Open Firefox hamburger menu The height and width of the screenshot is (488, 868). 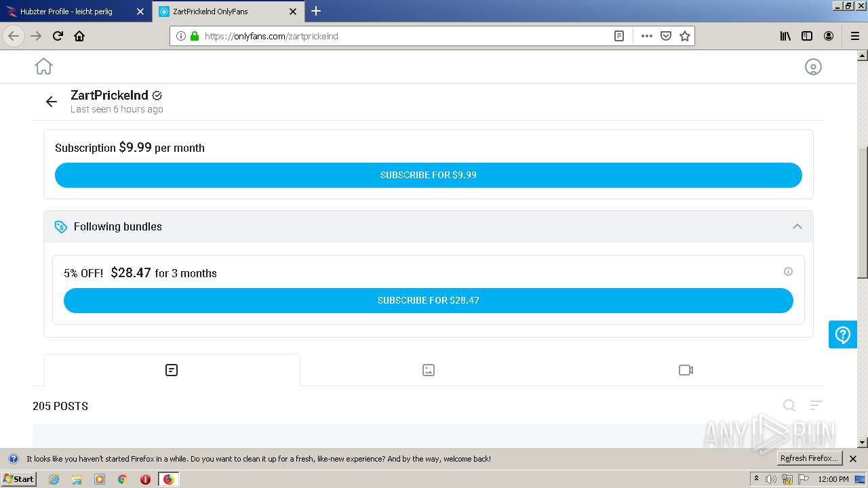click(x=854, y=36)
